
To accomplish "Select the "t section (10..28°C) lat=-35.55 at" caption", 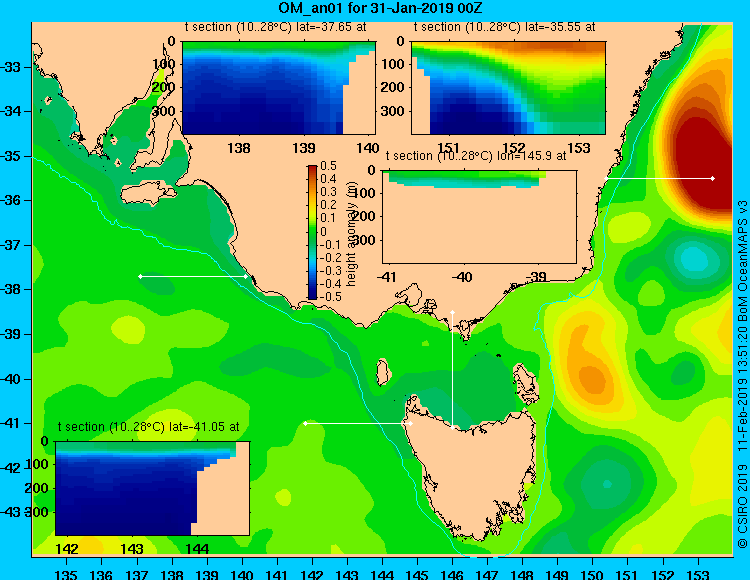I will pos(504,27).
